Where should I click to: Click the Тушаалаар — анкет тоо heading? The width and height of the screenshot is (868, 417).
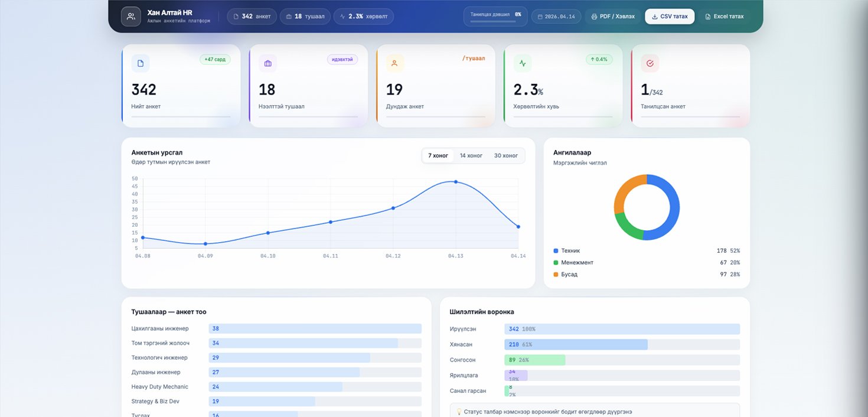pyautogui.click(x=169, y=312)
